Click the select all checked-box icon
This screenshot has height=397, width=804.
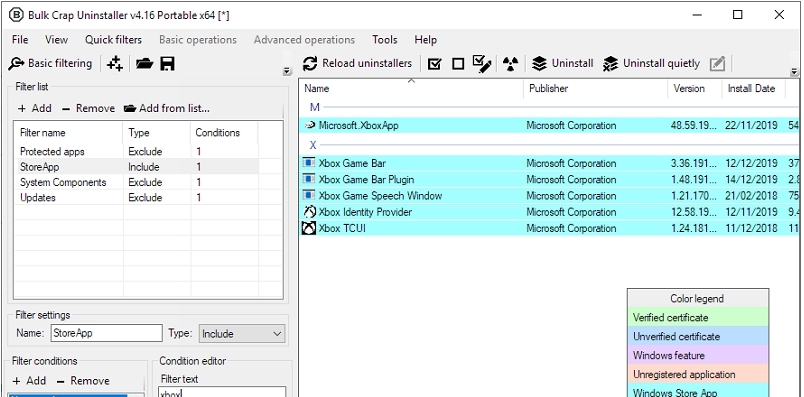[x=434, y=64]
